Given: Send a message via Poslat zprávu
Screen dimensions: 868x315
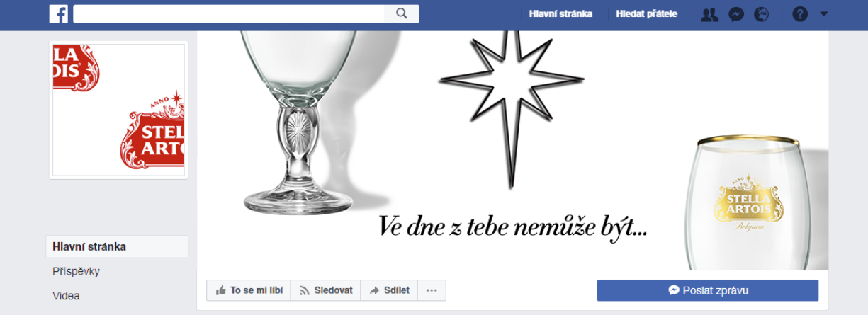Looking at the screenshot, I should [708, 290].
